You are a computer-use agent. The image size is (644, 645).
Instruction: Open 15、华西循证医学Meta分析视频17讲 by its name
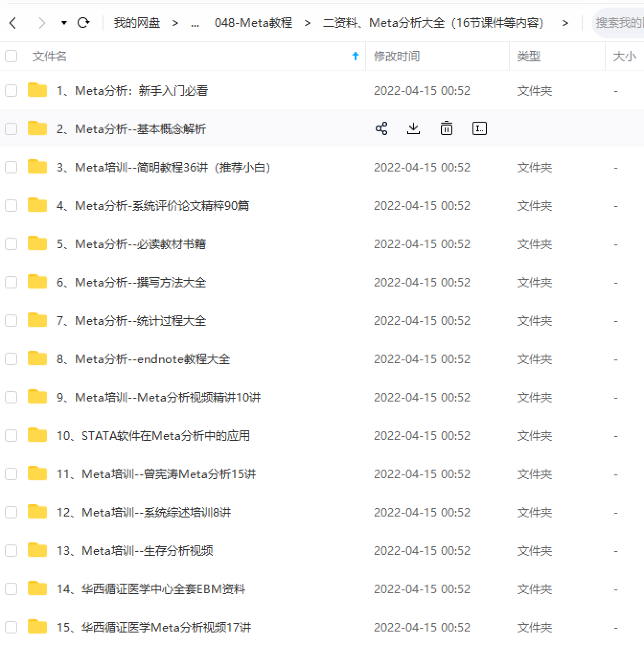pos(154,627)
